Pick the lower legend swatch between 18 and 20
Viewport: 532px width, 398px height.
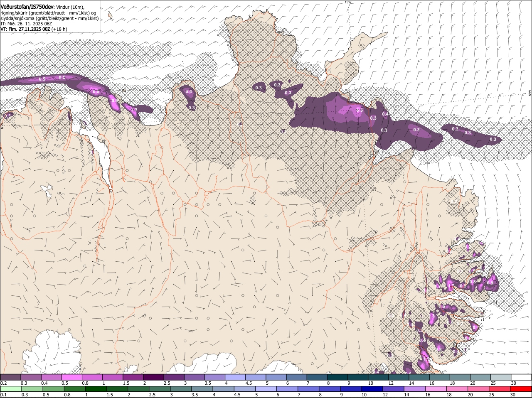pyautogui.click(x=457, y=389)
